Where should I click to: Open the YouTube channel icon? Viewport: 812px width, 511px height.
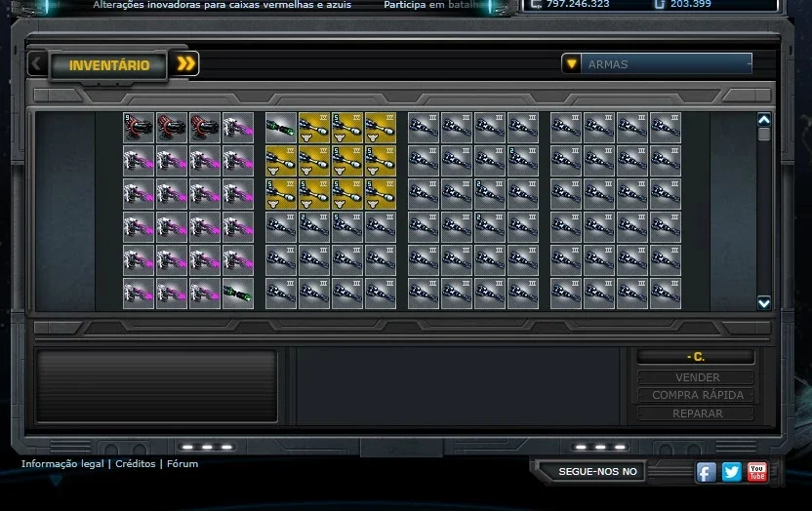click(756, 472)
